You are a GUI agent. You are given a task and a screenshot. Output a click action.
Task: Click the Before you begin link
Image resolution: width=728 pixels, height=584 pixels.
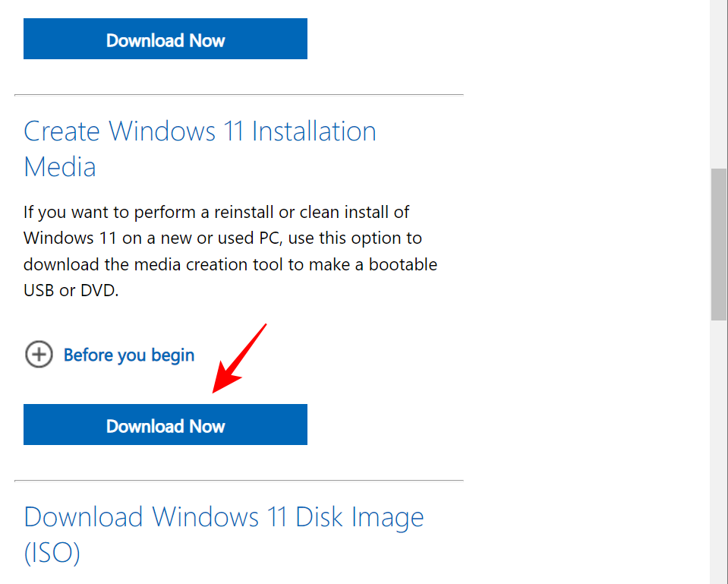tap(128, 355)
